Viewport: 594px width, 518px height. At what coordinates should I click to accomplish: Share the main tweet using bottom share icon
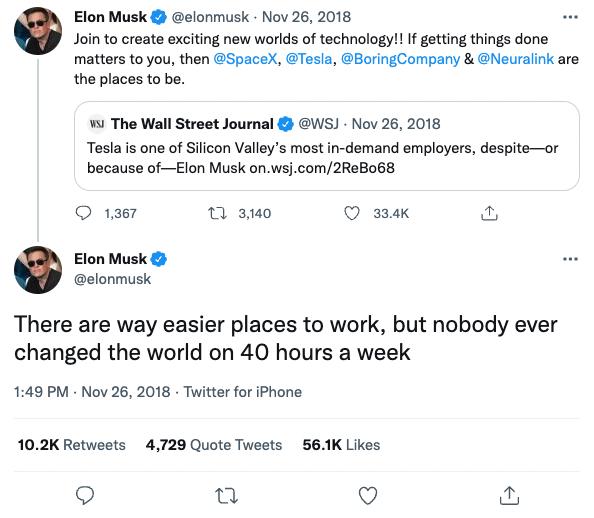pyautogui.click(x=509, y=496)
